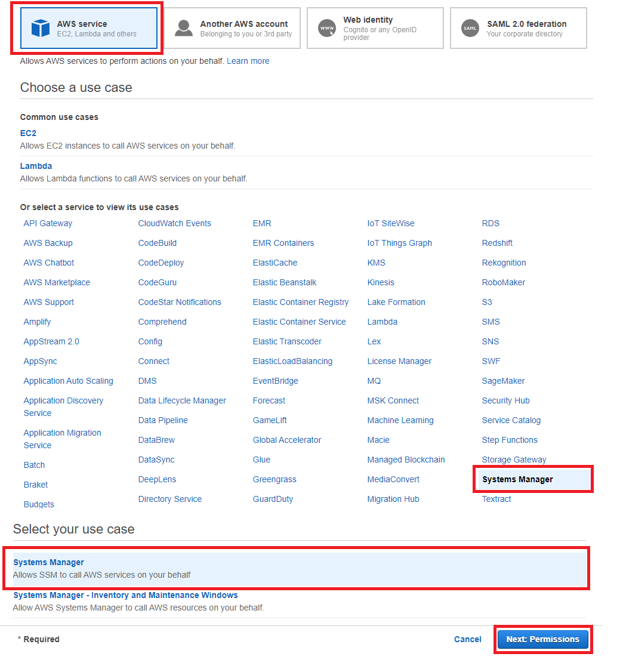Choose Kinesis service
The height and width of the screenshot is (672, 623).
[381, 283]
